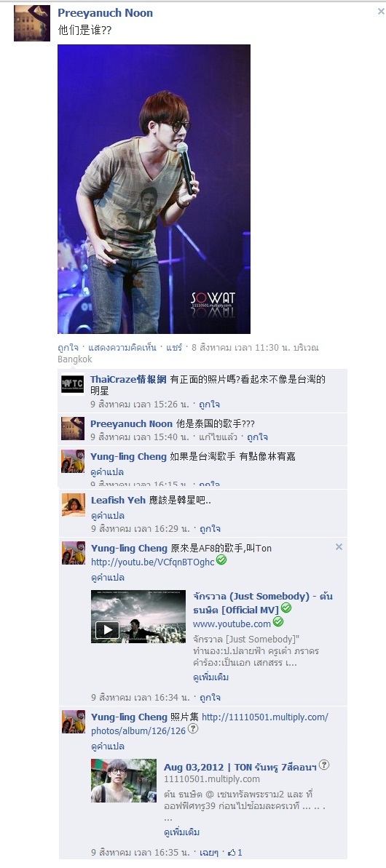Open the แชร์ share link
This screenshot has width=386, height=868.
click(174, 348)
